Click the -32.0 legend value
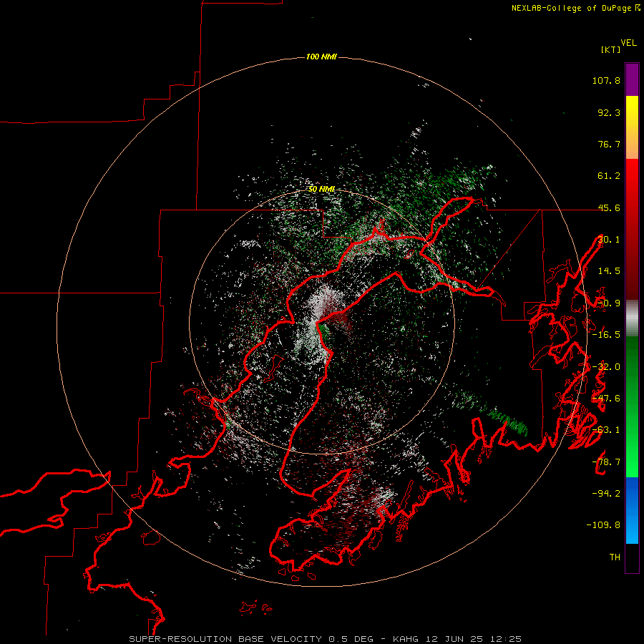Screen dimensions: 644x644 [x=606, y=367]
